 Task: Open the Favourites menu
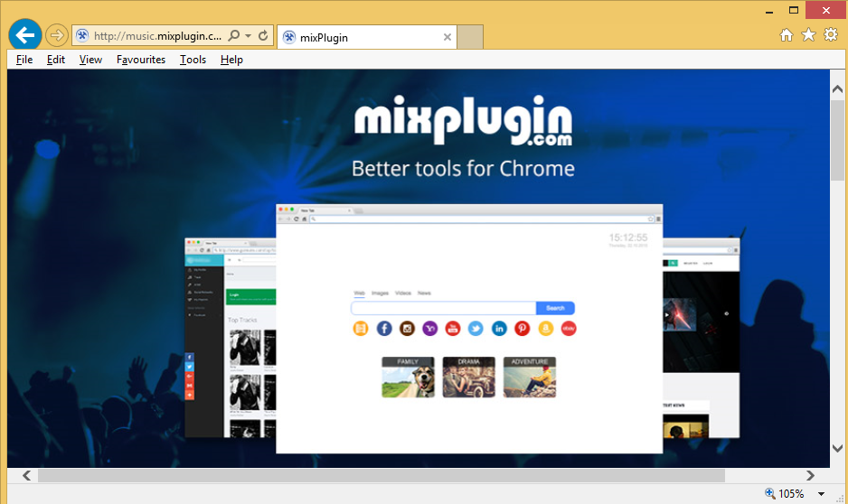141,60
